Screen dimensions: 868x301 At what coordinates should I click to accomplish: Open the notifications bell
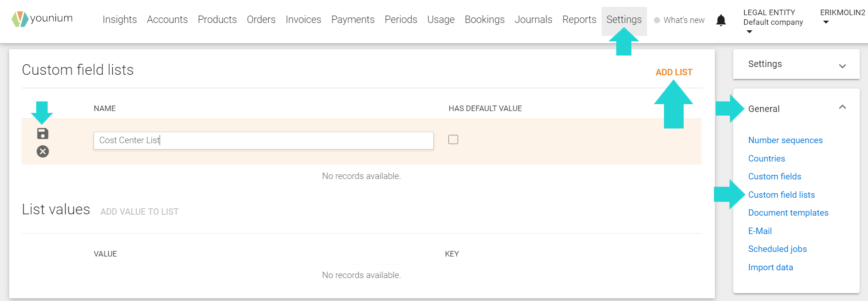[x=721, y=20]
